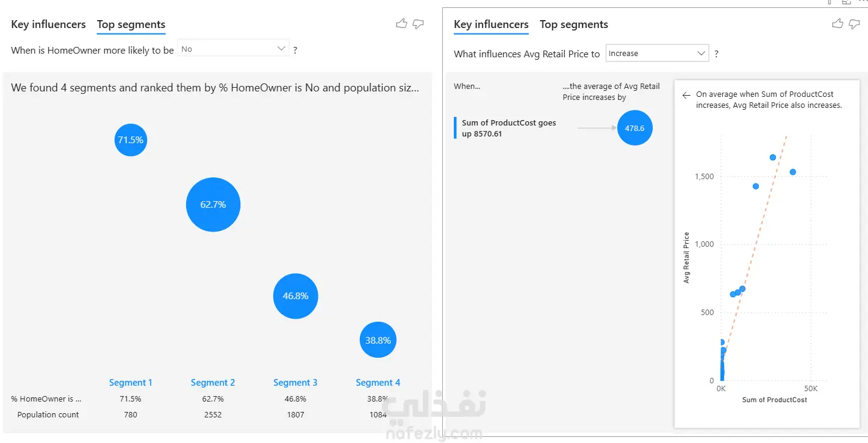Select 'Sum of ProductCost goes up' influencer
Viewport: 868px width, 443px height.
pos(509,128)
